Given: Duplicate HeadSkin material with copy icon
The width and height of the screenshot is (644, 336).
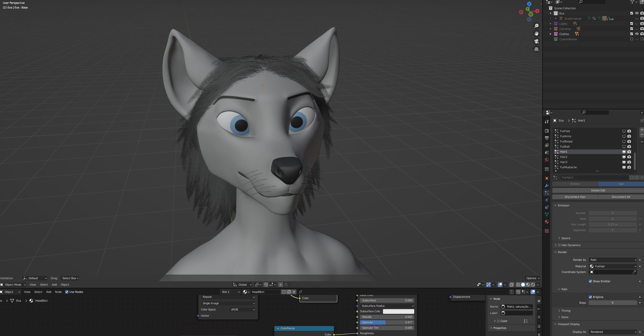Looking at the screenshot, I should [289, 292].
